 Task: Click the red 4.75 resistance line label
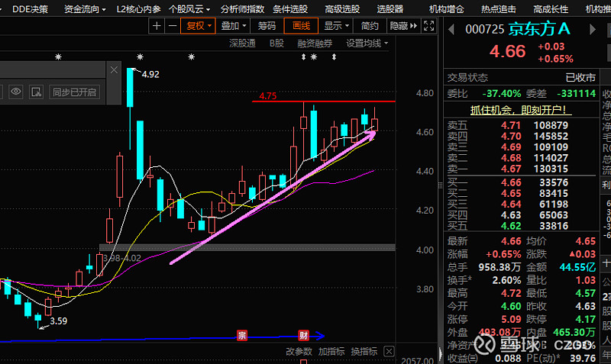[x=268, y=95]
